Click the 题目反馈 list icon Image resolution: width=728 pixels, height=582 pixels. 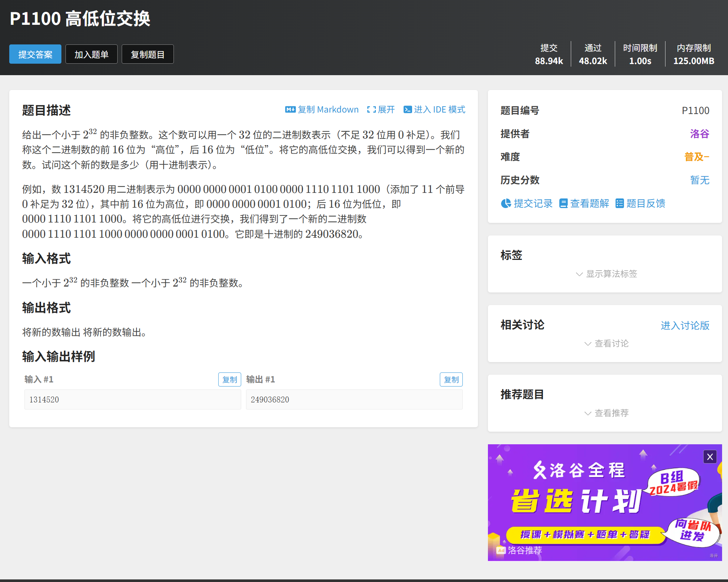[619, 203]
